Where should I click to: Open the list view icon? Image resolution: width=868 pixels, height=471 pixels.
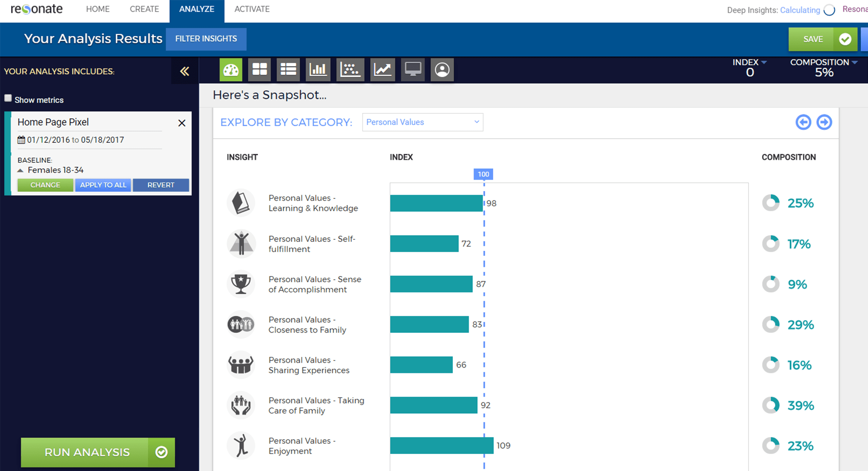(x=288, y=70)
